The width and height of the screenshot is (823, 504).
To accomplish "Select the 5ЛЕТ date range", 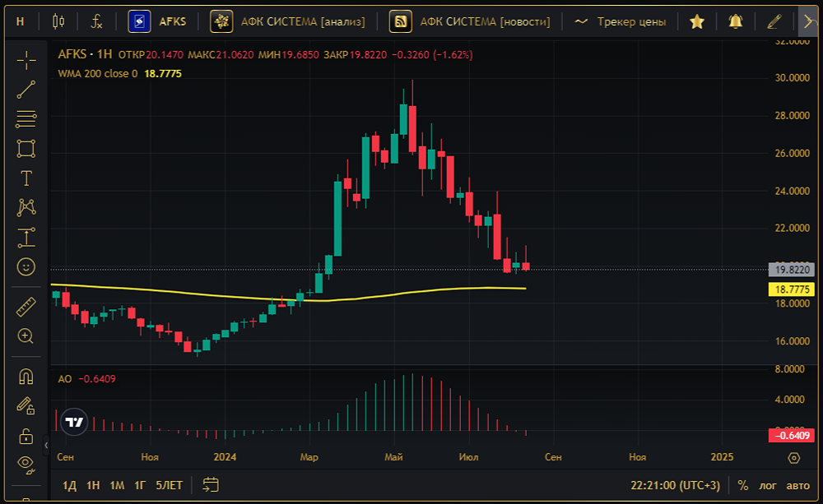I will click(169, 485).
